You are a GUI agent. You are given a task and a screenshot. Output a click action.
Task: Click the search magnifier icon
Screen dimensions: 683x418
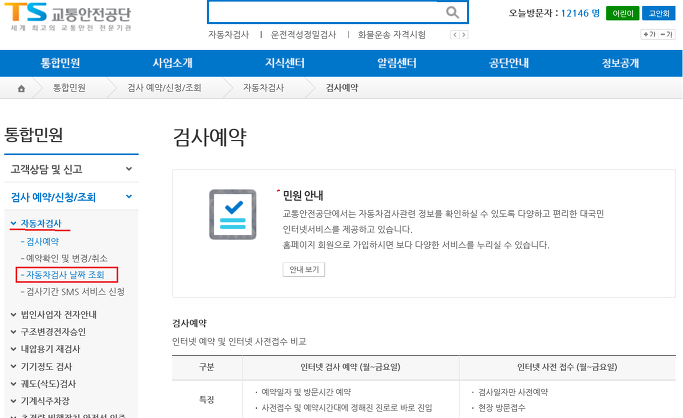click(453, 12)
